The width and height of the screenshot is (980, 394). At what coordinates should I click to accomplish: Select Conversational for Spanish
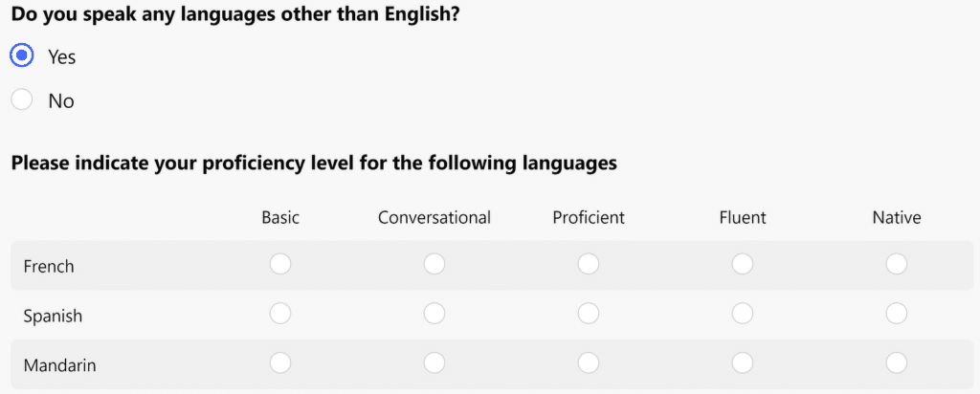[x=434, y=314]
